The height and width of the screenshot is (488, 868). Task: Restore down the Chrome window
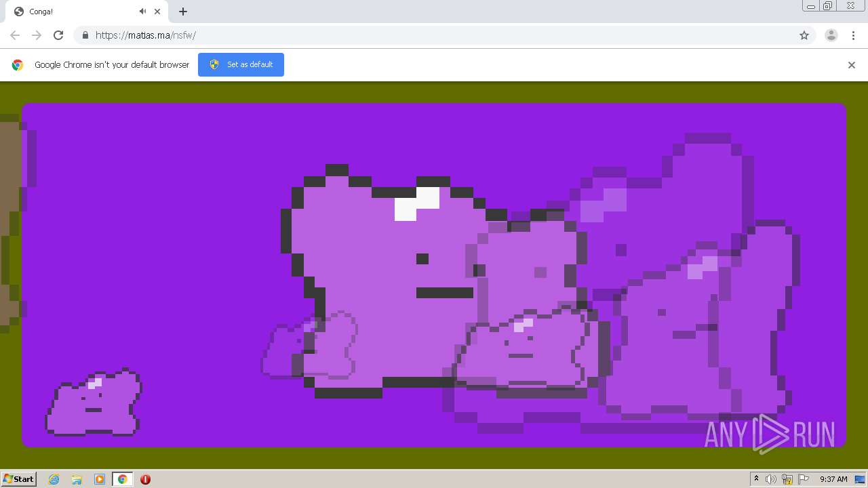pyautogui.click(x=828, y=5)
